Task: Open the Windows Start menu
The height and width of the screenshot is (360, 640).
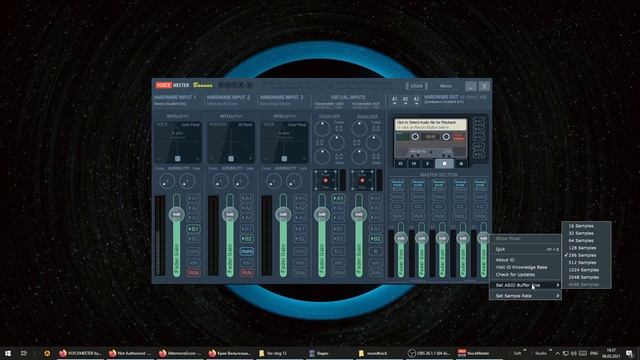Action: (8, 353)
